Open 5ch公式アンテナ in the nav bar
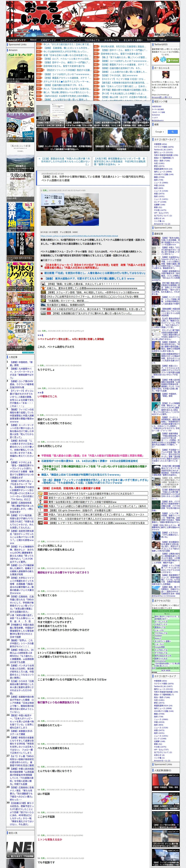186x868 pixels. pyautogui.click(x=17, y=40)
